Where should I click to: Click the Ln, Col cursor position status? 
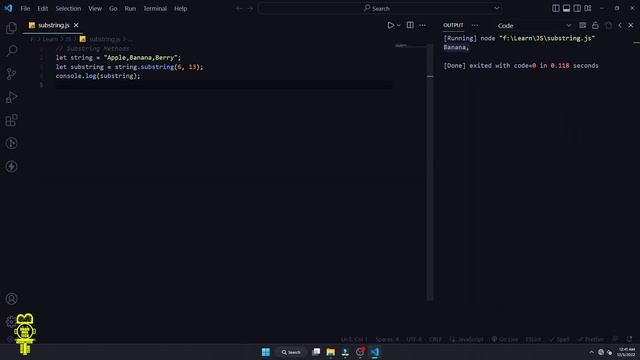[x=353, y=340]
